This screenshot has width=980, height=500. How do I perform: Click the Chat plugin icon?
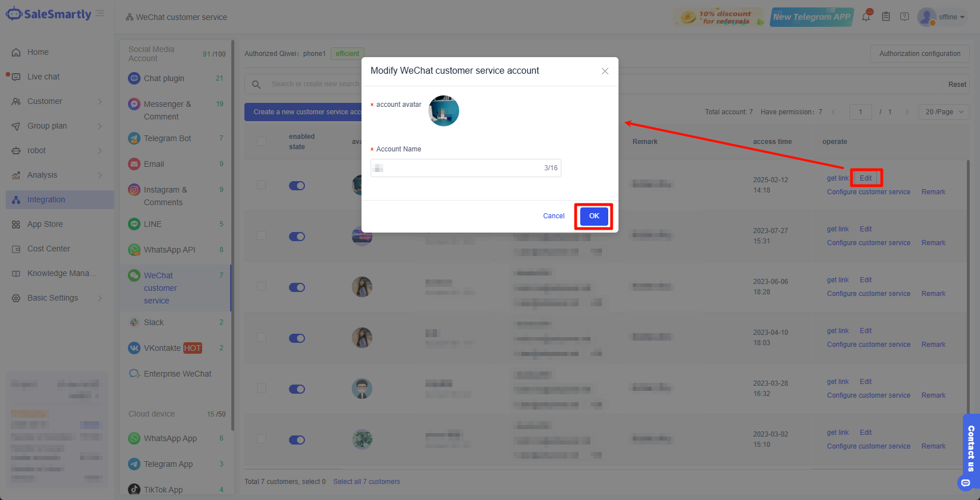click(134, 78)
